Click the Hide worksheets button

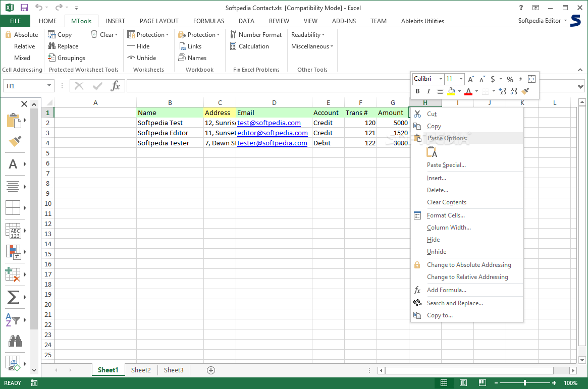(138, 46)
